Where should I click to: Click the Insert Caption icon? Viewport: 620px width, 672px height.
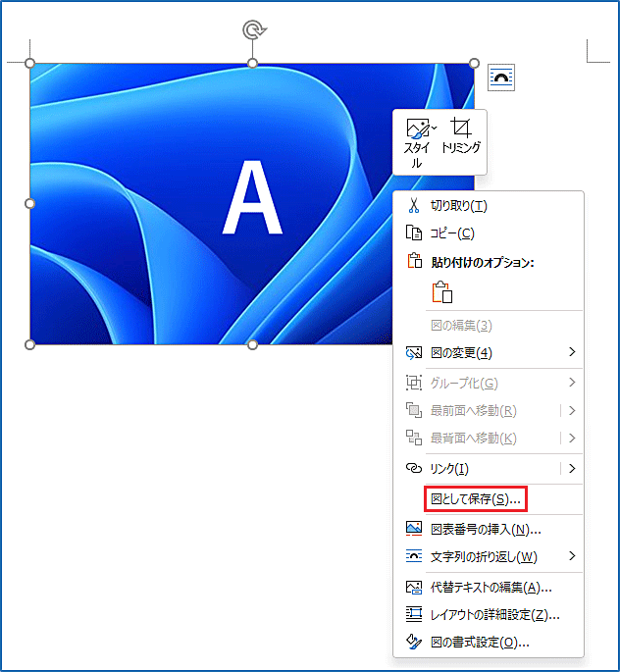click(x=413, y=530)
